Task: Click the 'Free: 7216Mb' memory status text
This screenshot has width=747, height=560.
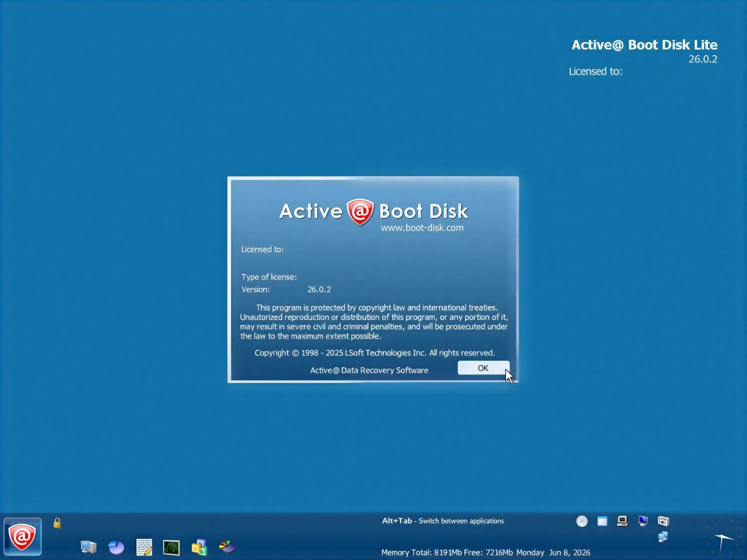Action: 489,553
